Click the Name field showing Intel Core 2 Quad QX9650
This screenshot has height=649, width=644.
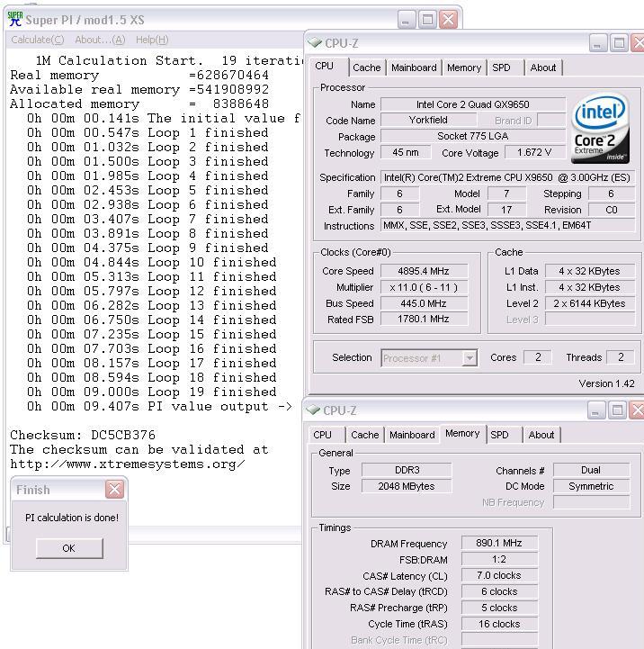coord(473,104)
